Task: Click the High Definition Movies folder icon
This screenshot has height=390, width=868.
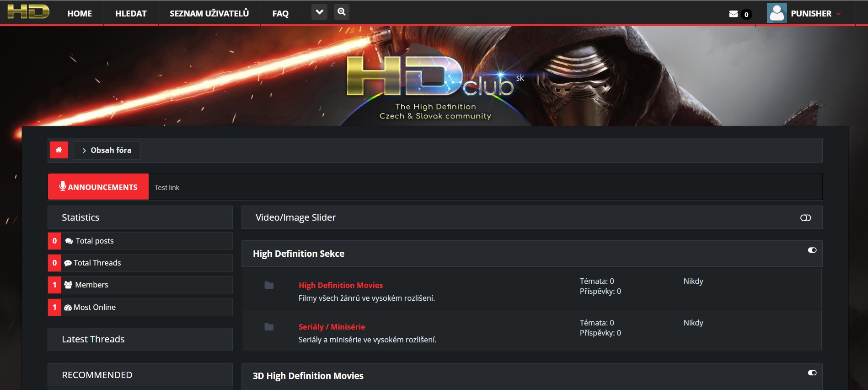Action: click(x=269, y=285)
